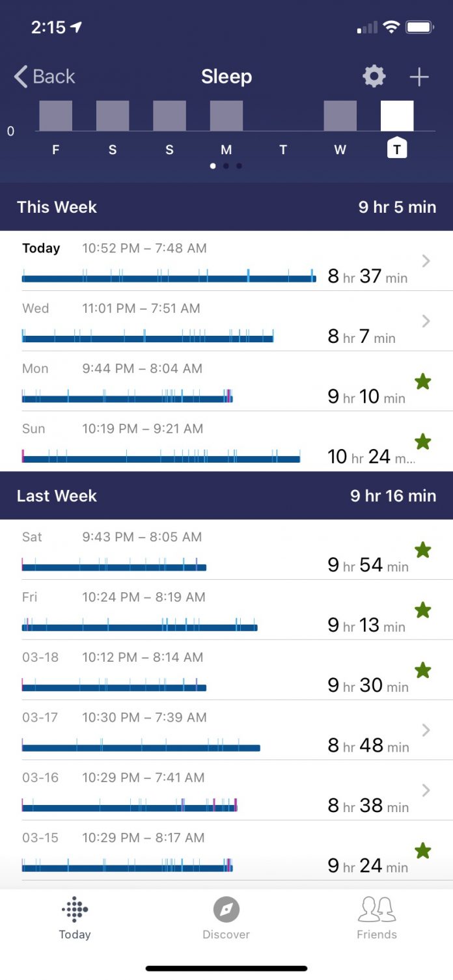Click the green star on Monday's sleep entry
This screenshot has height=980, width=453.
(423, 381)
